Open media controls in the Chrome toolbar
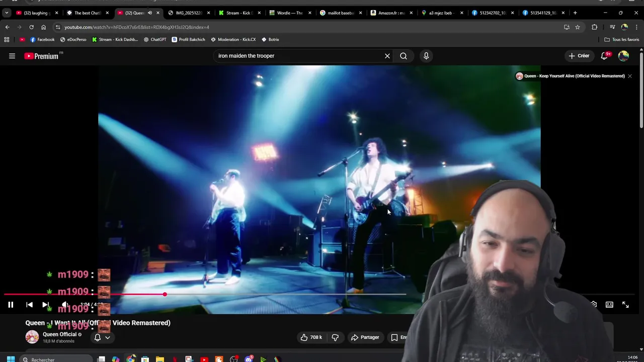The width and height of the screenshot is (644, 362). click(x=612, y=27)
